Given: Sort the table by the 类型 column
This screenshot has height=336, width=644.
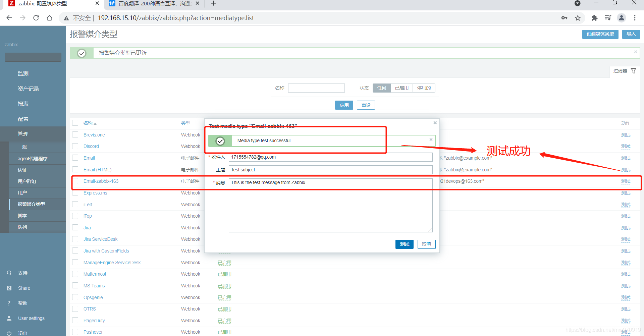Looking at the screenshot, I should [185, 123].
